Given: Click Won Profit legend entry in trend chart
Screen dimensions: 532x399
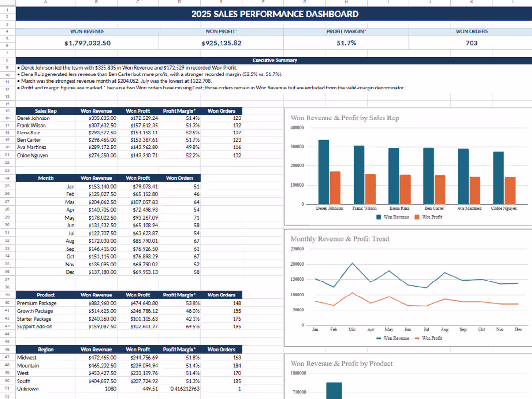Looking at the screenshot, I should [428, 338].
